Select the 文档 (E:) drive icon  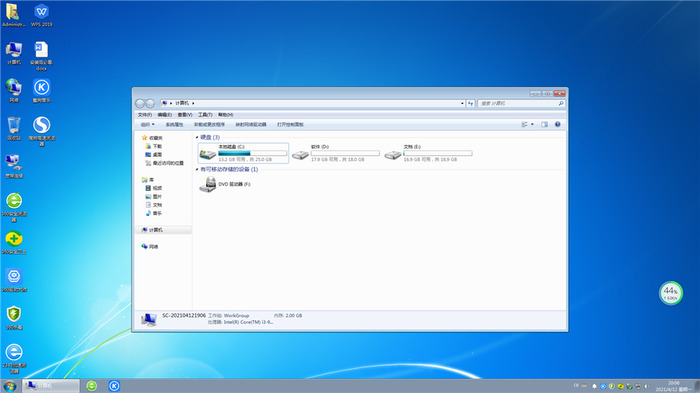click(393, 155)
